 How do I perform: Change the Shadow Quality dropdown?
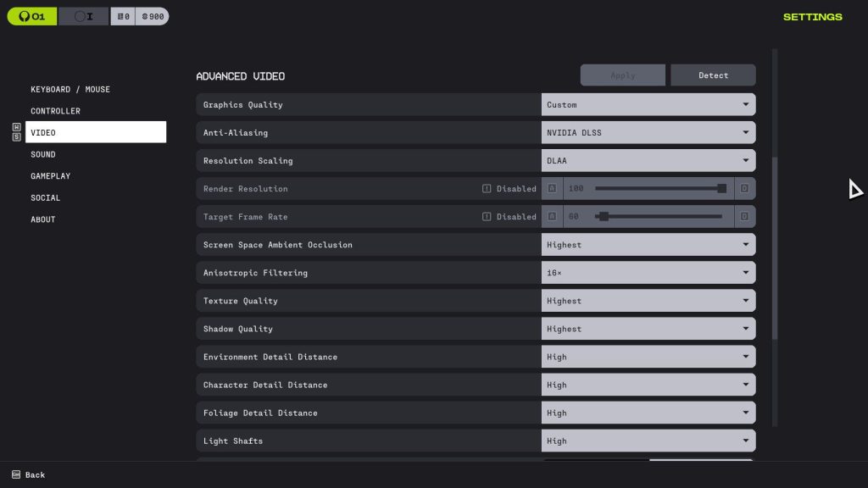648,329
